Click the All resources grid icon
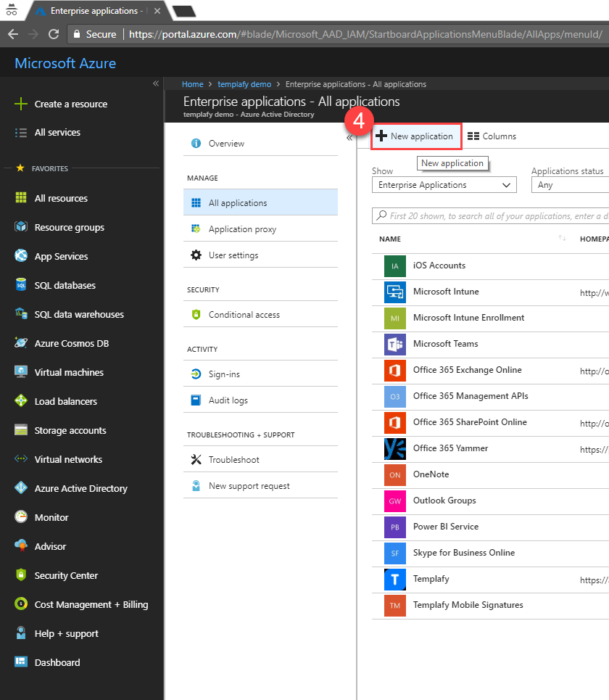Screen dimensions: 609x700 pyautogui.click(x=20, y=198)
